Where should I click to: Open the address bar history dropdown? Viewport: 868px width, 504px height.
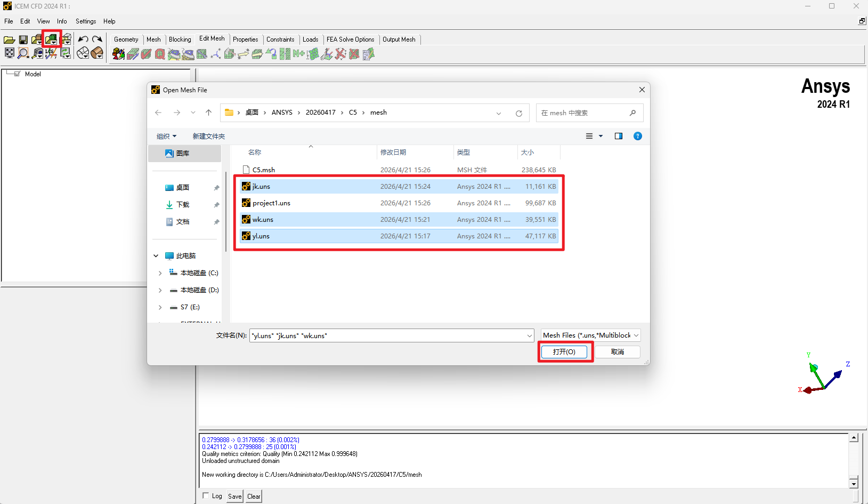pos(499,113)
